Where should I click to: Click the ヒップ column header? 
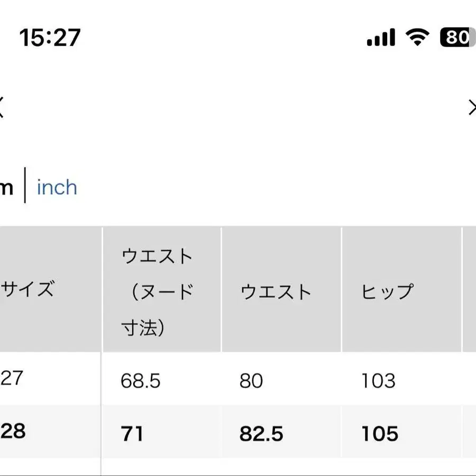(x=387, y=292)
